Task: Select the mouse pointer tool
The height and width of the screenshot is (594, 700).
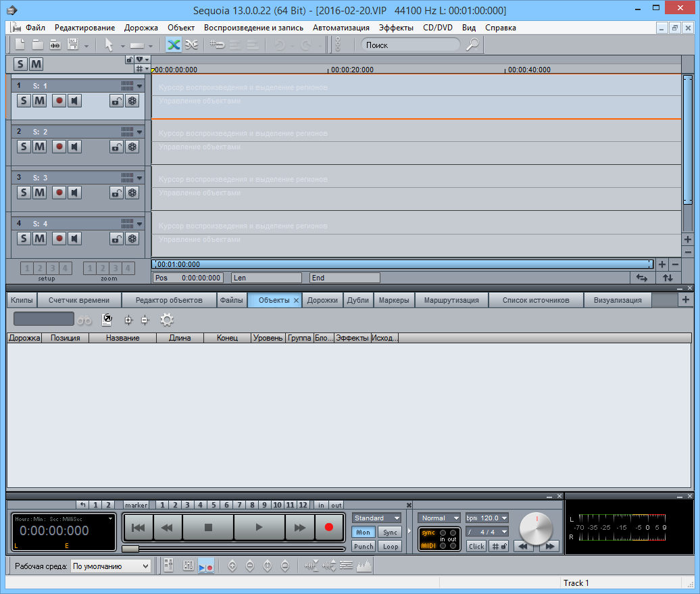Action: point(109,45)
